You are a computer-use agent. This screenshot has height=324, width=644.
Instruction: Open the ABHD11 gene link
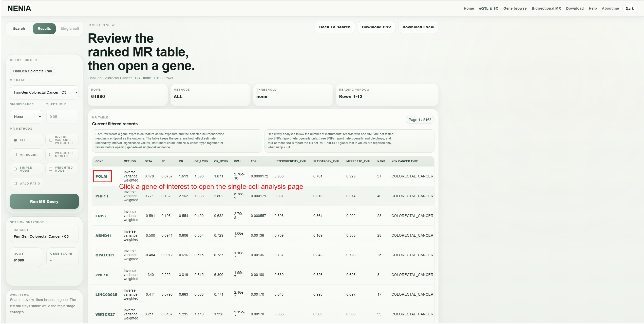(x=103, y=236)
